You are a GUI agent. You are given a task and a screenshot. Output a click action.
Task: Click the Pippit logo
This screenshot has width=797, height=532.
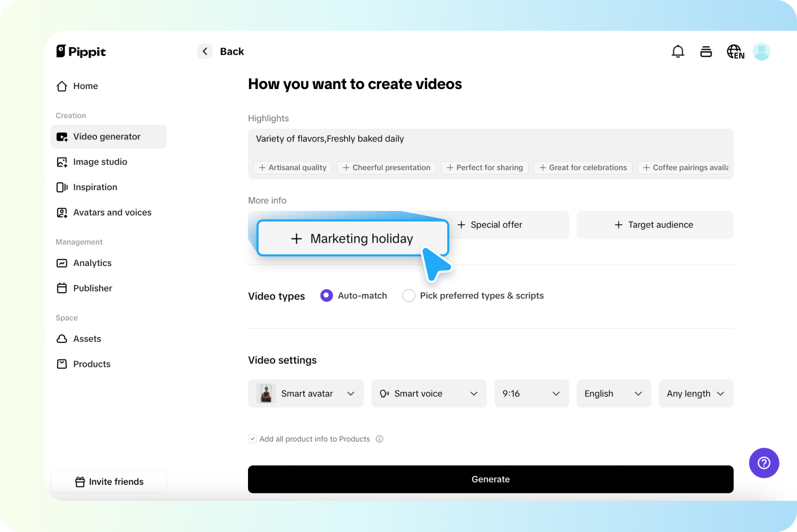click(81, 51)
